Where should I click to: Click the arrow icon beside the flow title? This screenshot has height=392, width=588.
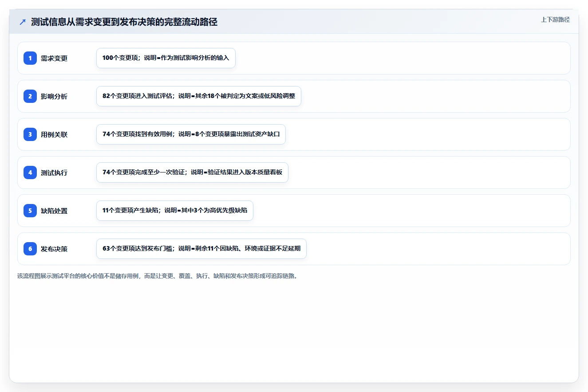pyautogui.click(x=23, y=22)
